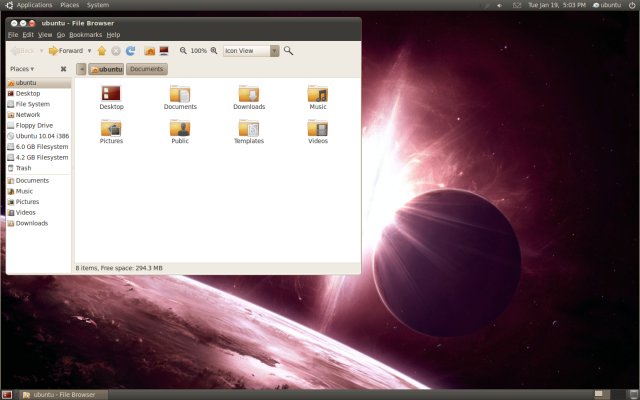Click the Up (parent folder) toolbar icon
640x400 pixels.
[101, 50]
